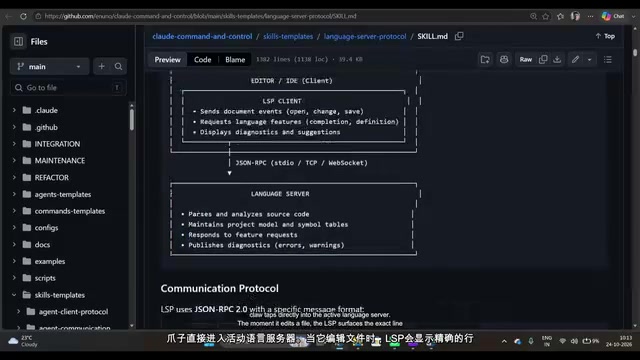640x360 pixels.
Task: Open the weather widget on taskbar
Action: click(x=23, y=341)
